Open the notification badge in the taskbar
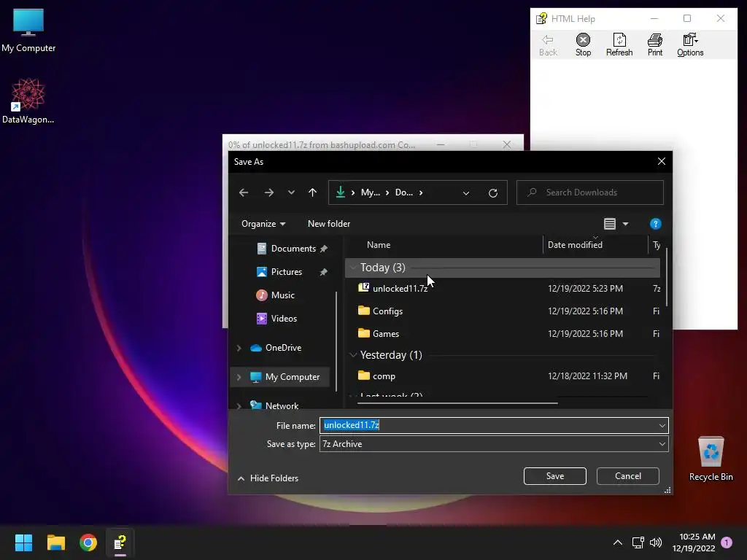The width and height of the screenshot is (747, 560). [727, 542]
